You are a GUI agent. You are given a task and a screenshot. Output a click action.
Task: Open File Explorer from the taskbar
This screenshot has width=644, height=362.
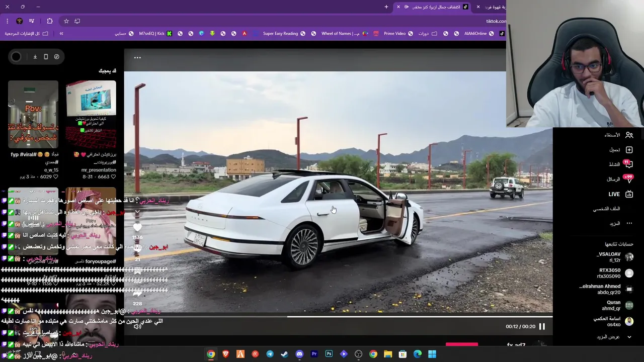388,354
